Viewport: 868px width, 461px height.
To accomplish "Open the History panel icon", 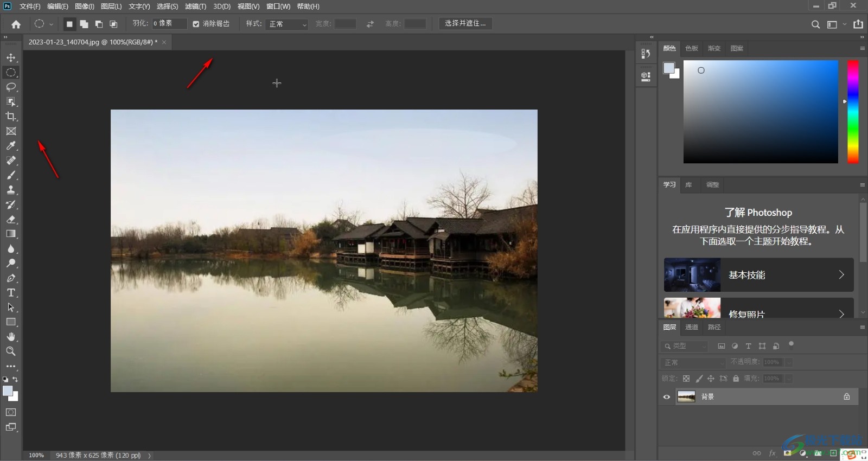I will tap(646, 54).
